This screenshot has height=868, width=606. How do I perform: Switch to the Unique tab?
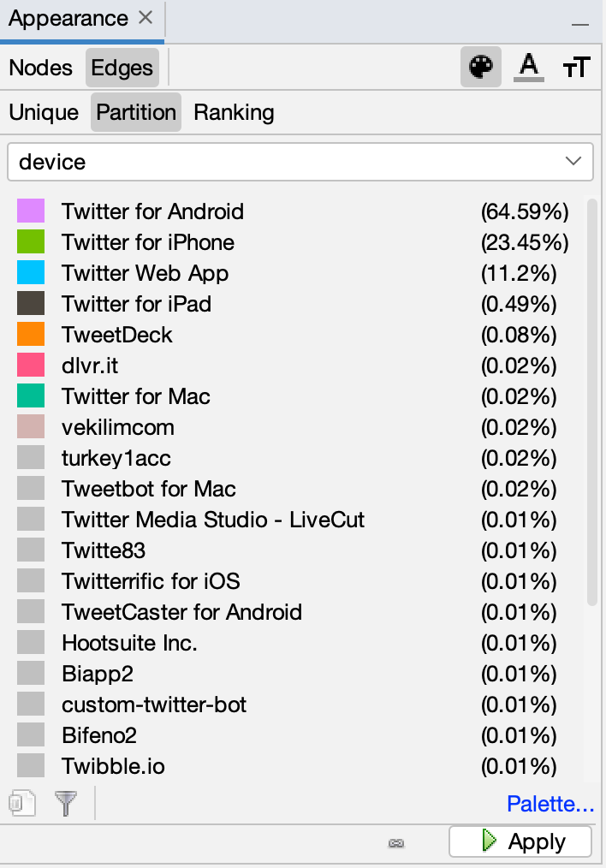(x=44, y=112)
